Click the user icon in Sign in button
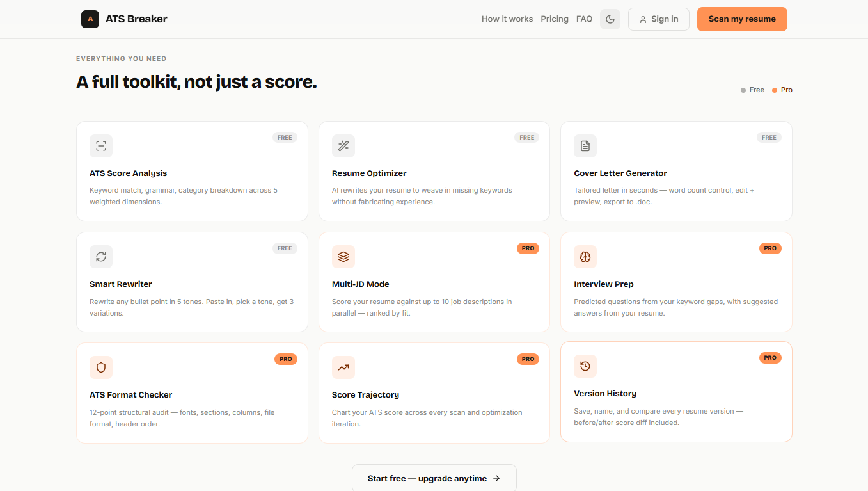Image resolution: width=868 pixels, height=491 pixels. (643, 19)
